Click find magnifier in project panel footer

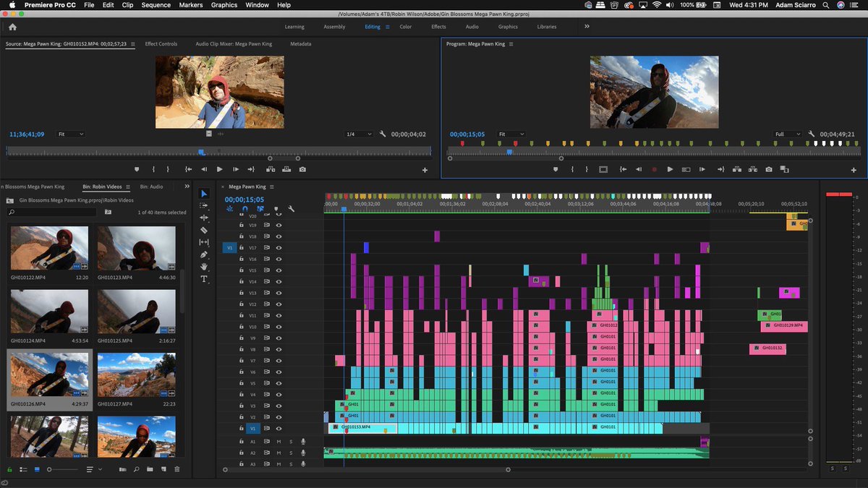[x=136, y=469]
